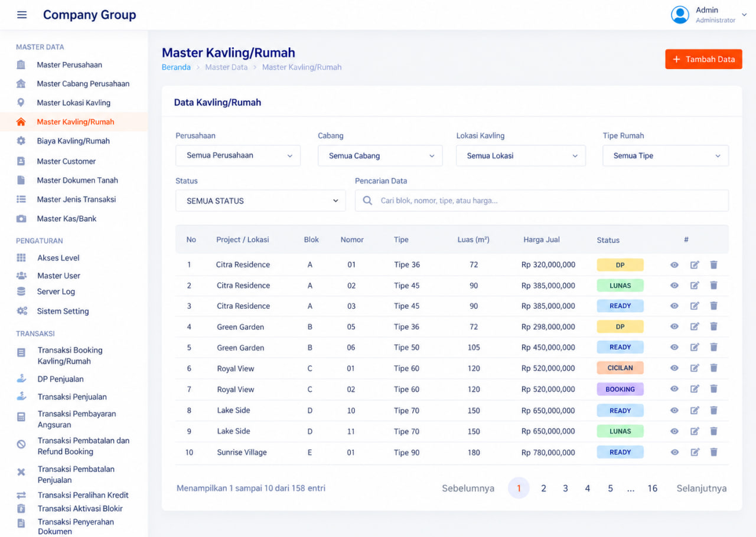Open the Semua Tipe dropdown
Screen dimensions: 756x537
(x=666, y=156)
